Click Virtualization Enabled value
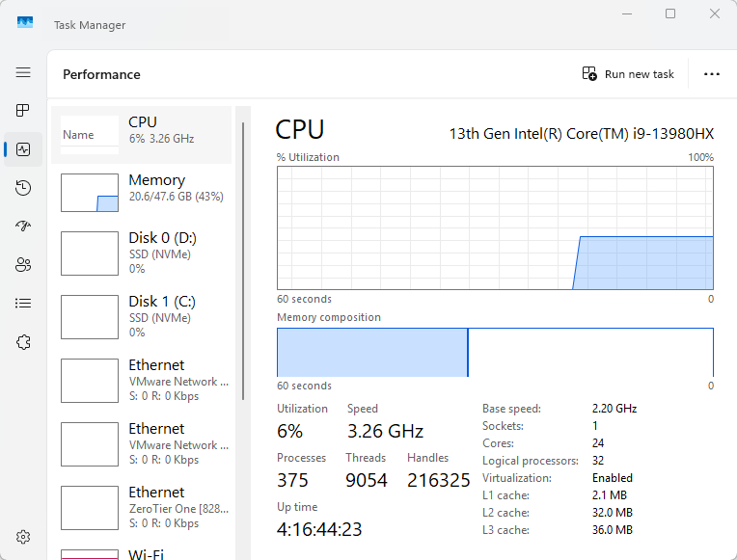The height and width of the screenshot is (560, 737). (613, 478)
